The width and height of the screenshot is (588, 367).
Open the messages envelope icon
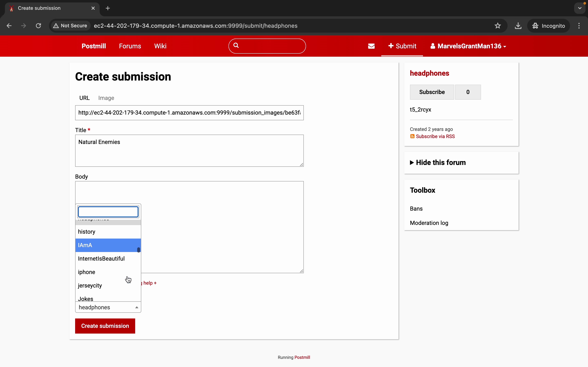[x=371, y=46]
